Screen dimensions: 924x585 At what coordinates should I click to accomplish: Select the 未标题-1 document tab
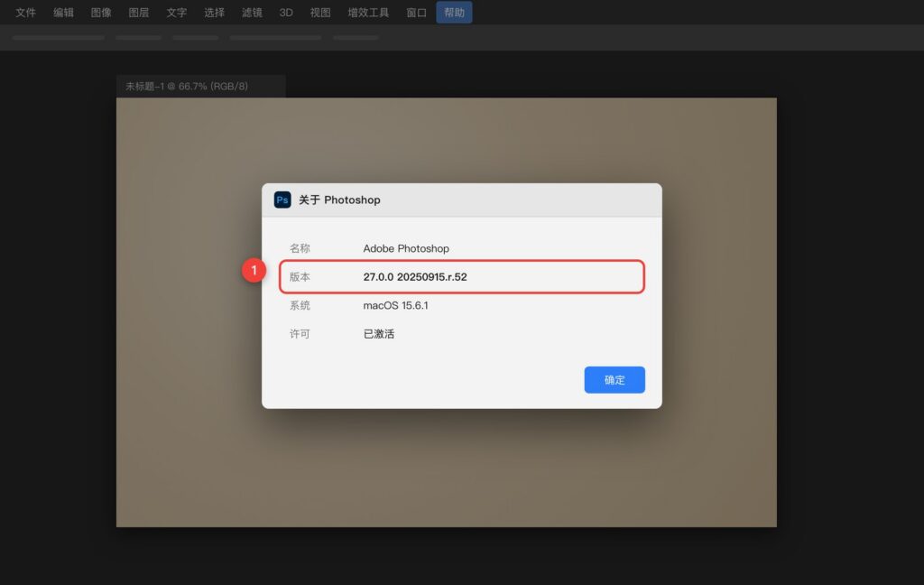tap(201, 86)
